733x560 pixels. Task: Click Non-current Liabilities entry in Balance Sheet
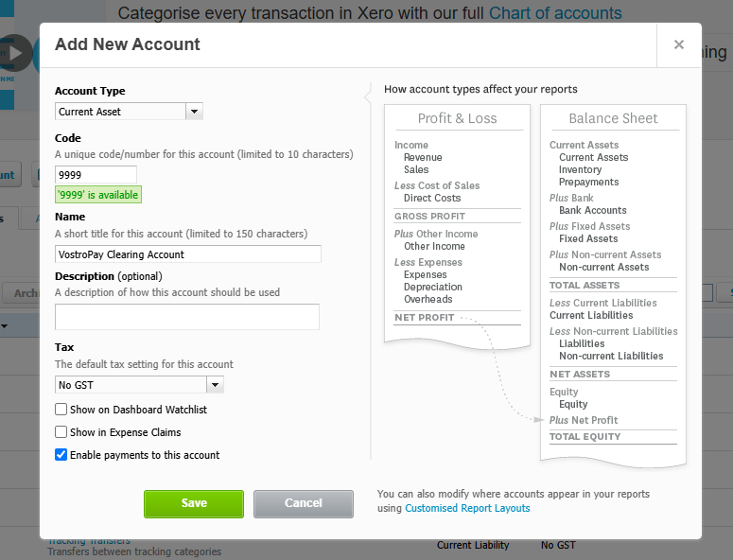(x=611, y=357)
